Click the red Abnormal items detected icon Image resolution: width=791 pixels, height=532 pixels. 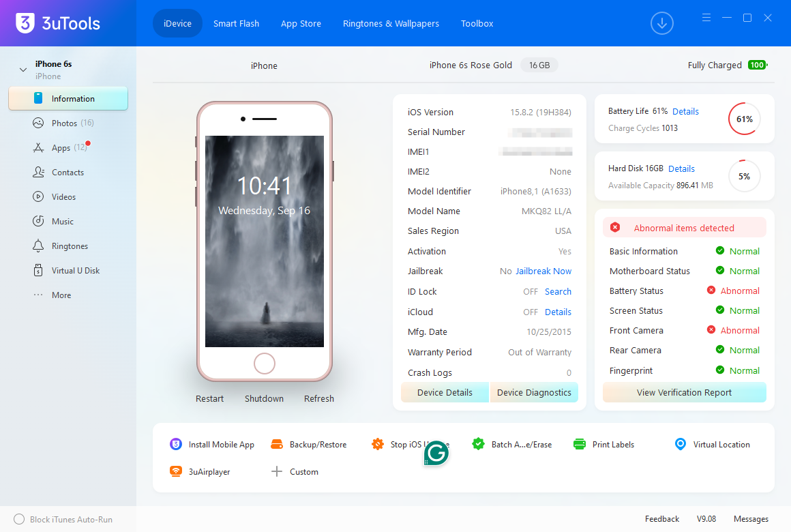[615, 228]
